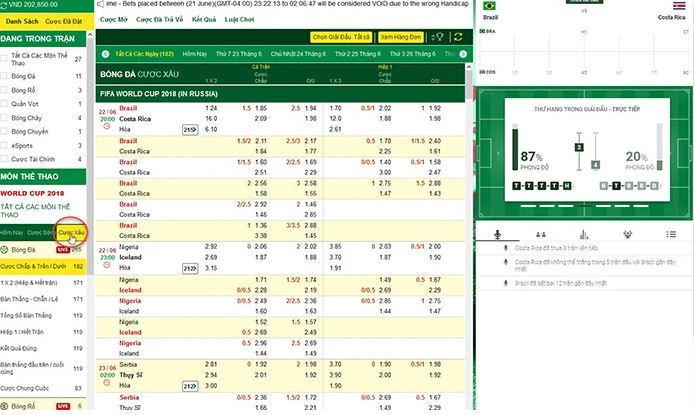Show later dates with right arrow
Viewport: 694px width, 415px height.
463,54
